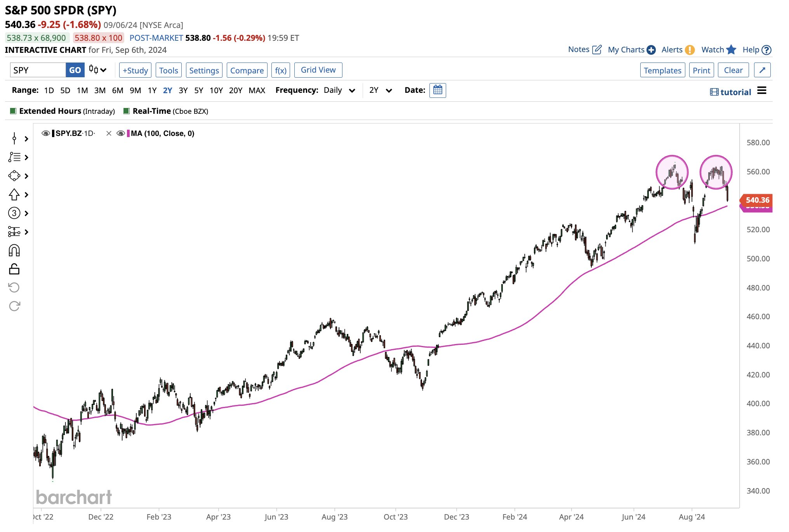
Task: Open the line drawing tools icon
Action: (14, 157)
